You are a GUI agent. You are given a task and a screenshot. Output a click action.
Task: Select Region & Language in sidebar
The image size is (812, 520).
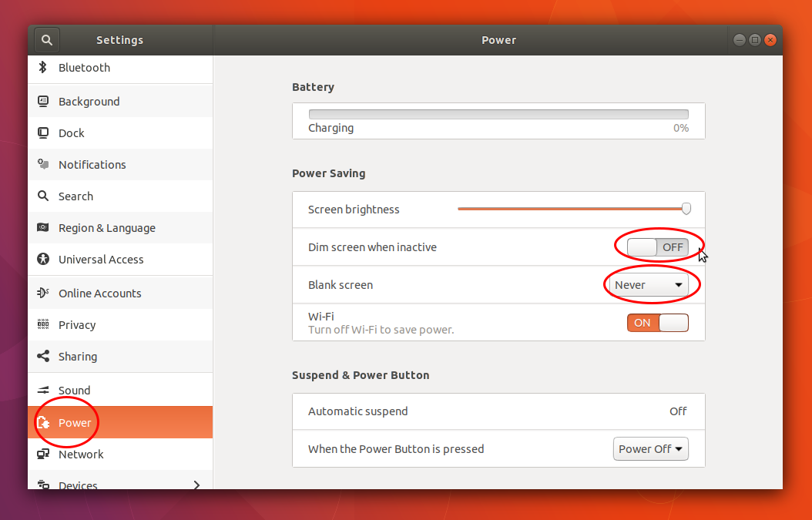[120, 228]
